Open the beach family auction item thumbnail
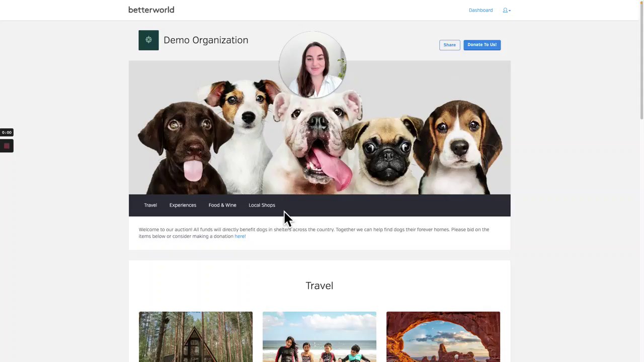Image resolution: width=644 pixels, height=362 pixels. tap(319, 337)
